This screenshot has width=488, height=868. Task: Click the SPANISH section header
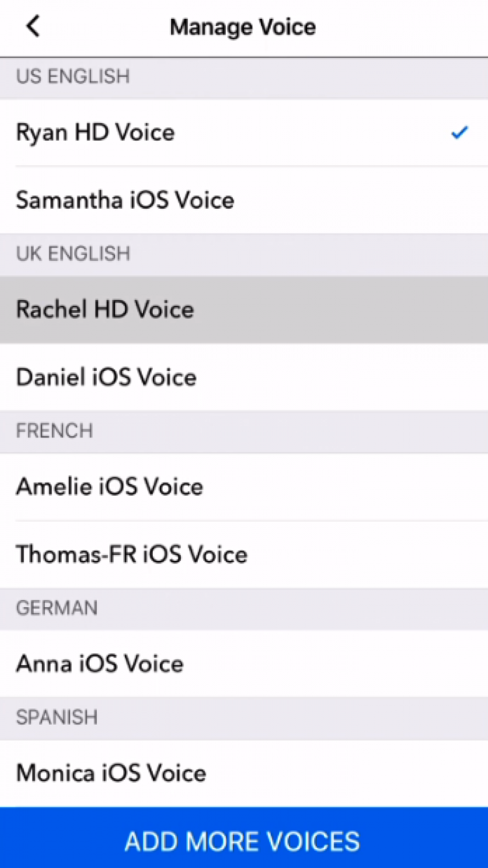point(56,718)
